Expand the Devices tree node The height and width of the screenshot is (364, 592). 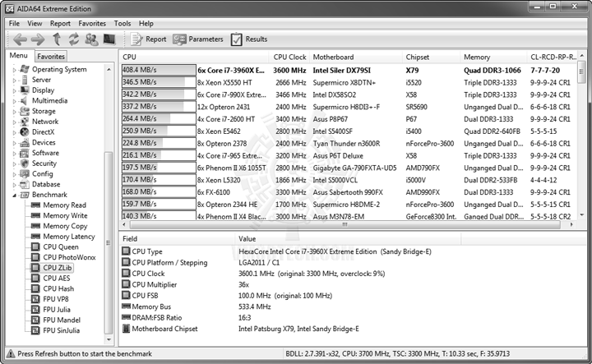tap(15, 143)
